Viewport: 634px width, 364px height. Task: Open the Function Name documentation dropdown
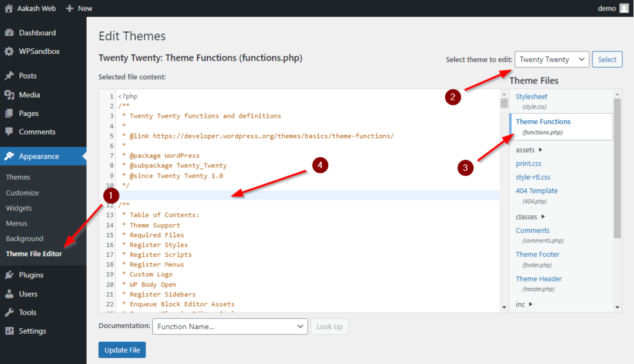230,326
